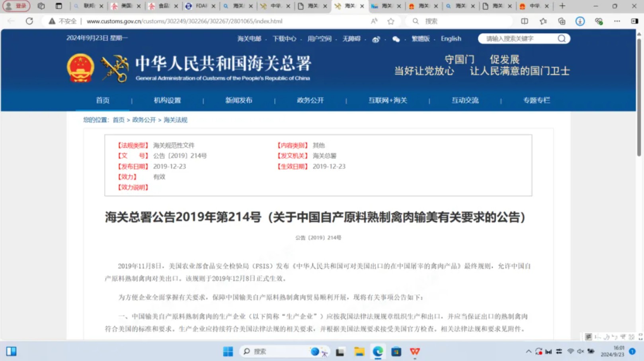This screenshot has height=361, width=644.
Task: Select the 新闻发布 navigation menu item
Action: pos(239,101)
